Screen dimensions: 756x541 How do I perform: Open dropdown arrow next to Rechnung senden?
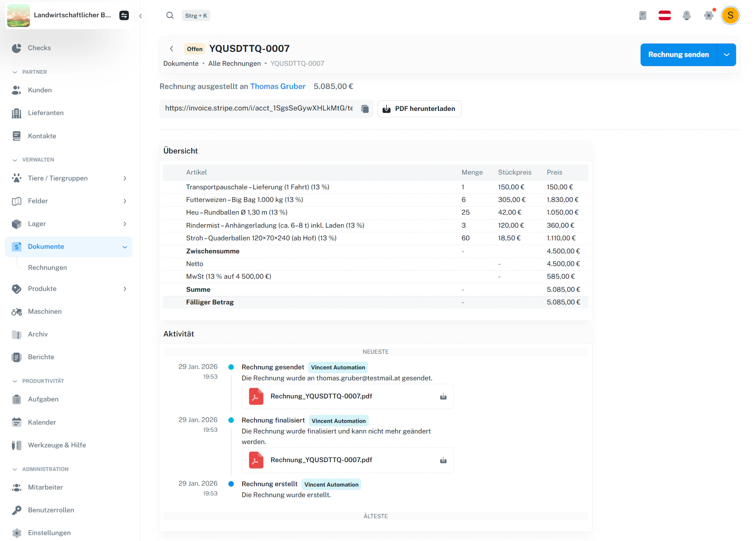pyautogui.click(x=727, y=55)
